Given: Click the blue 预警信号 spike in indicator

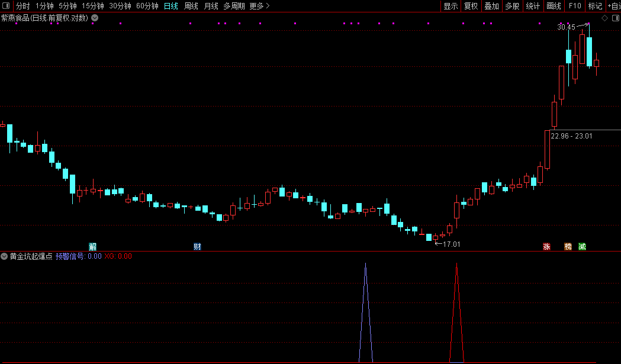Looking at the screenshot, I should coord(365,313).
